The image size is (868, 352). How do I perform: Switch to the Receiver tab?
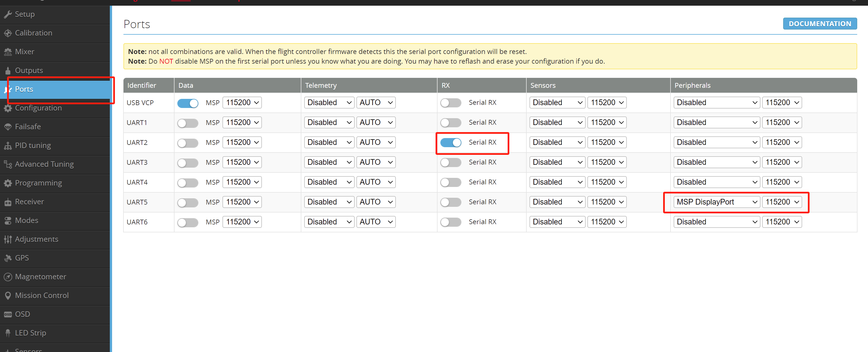click(x=55, y=202)
